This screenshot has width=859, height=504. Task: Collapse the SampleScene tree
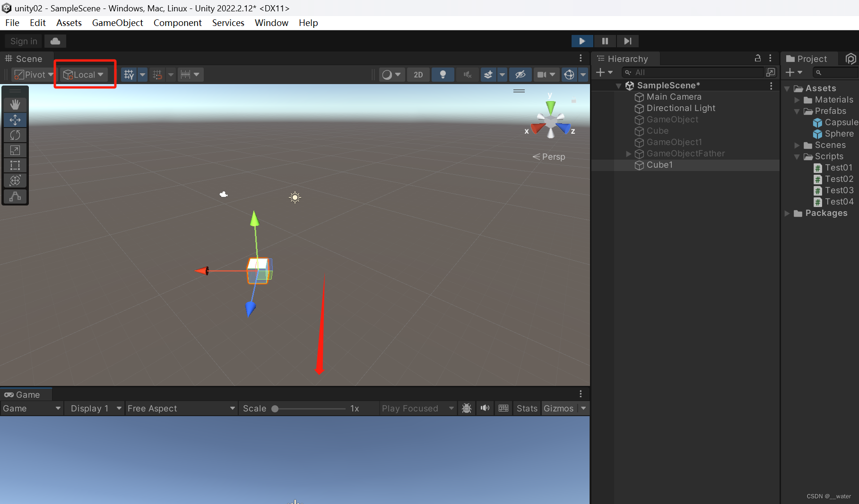coord(618,85)
